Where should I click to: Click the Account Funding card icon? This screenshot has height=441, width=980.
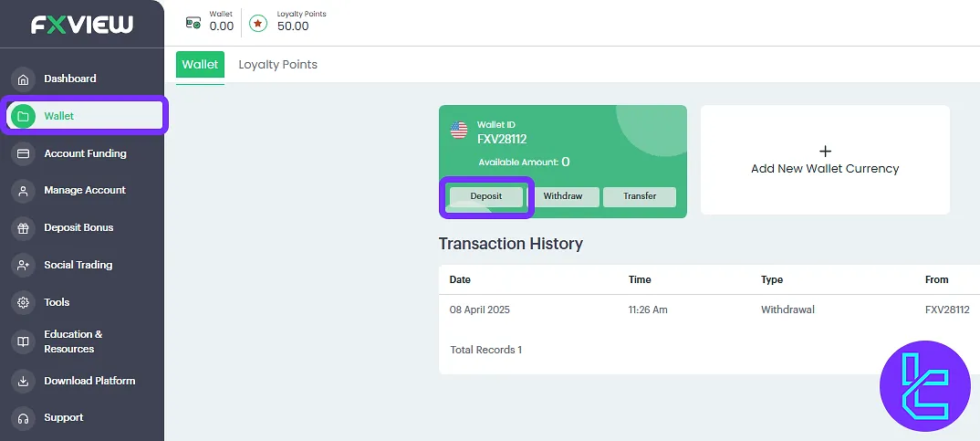point(23,153)
